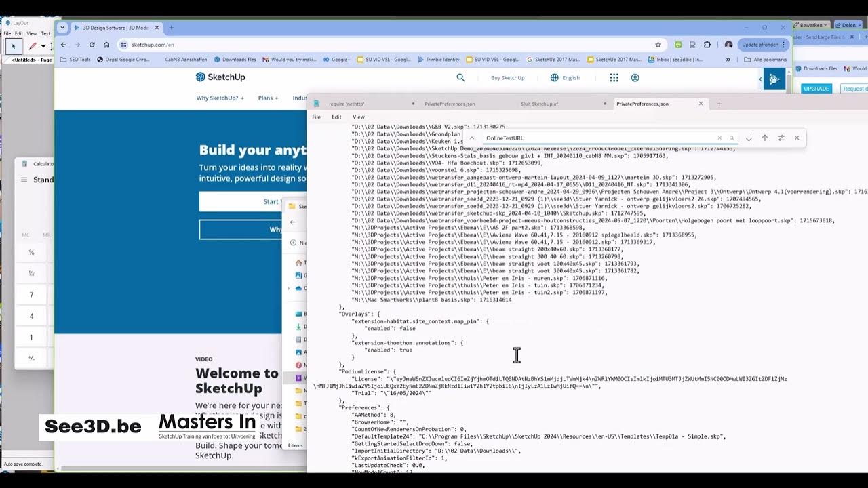The image size is (868, 488).
Task: Click the percent key in Calculator
Action: pyautogui.click(x=31, y=252)
